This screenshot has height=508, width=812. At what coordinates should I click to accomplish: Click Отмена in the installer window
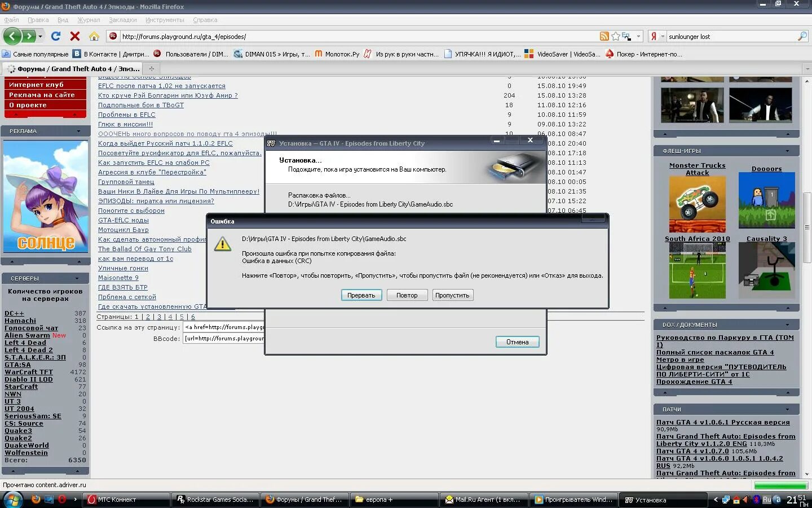click(x=518, y=342)
